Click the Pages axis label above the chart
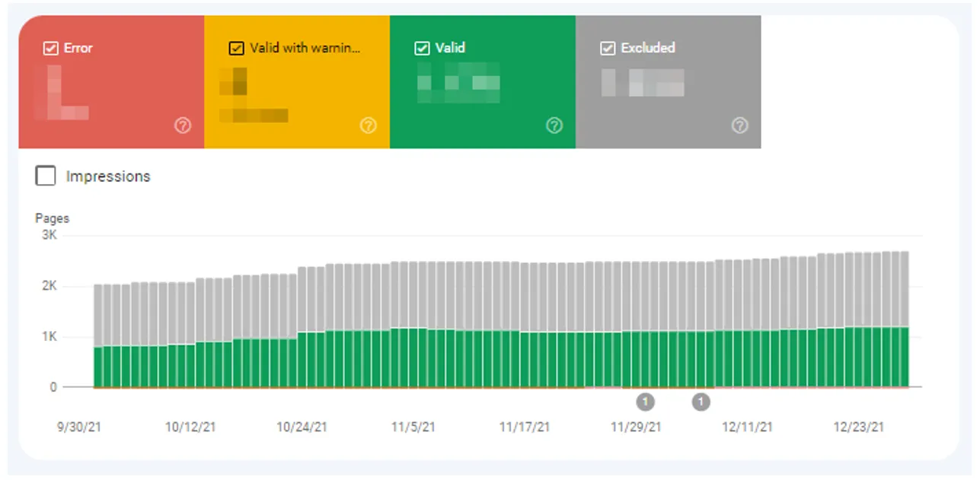This screenshot has width=980, height=480. click(x=52, y=218)
